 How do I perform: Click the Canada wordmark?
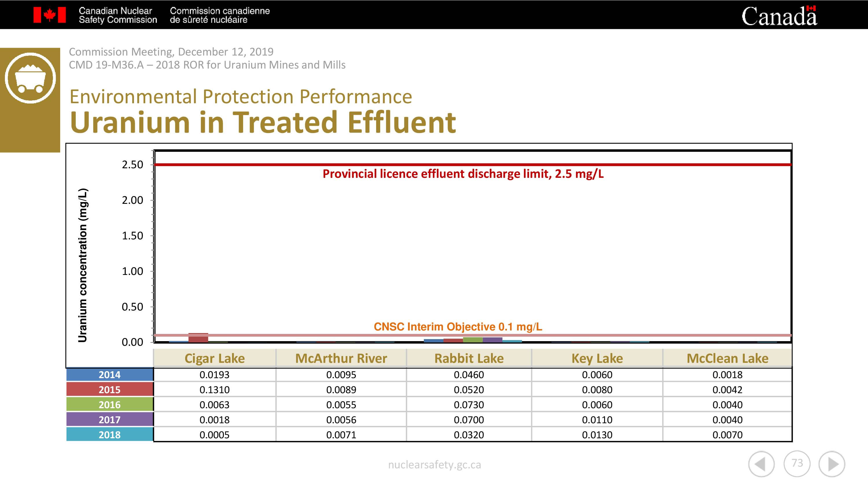pyautogui.click(x=779, y=16)
